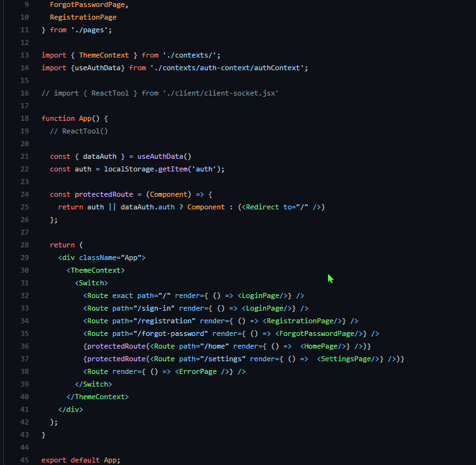The width and height of the screenshot is (476, 465).
Task: Click path="/forgot-password" on line 35
Action: 160,334
